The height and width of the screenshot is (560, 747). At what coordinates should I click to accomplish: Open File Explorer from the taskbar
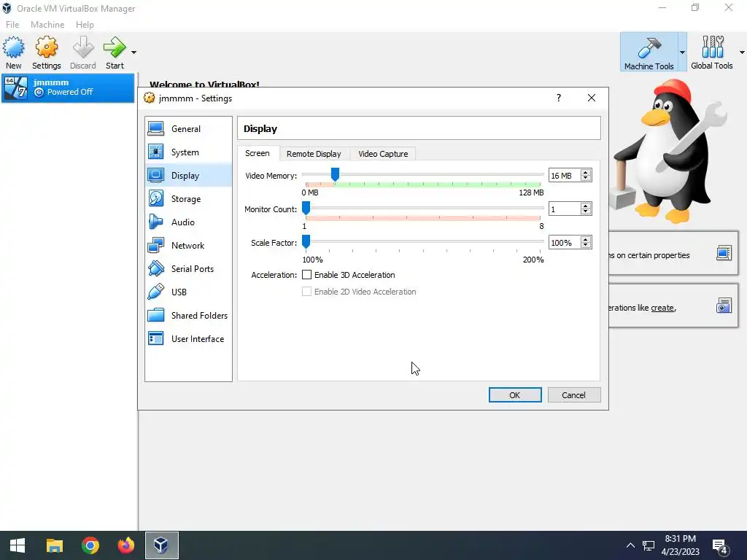[54, 545]
